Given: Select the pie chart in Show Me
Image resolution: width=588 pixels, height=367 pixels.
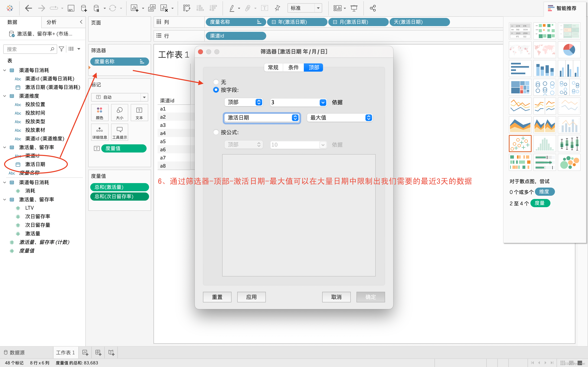Looking at the screenshot, I should (x=569, y=50).
